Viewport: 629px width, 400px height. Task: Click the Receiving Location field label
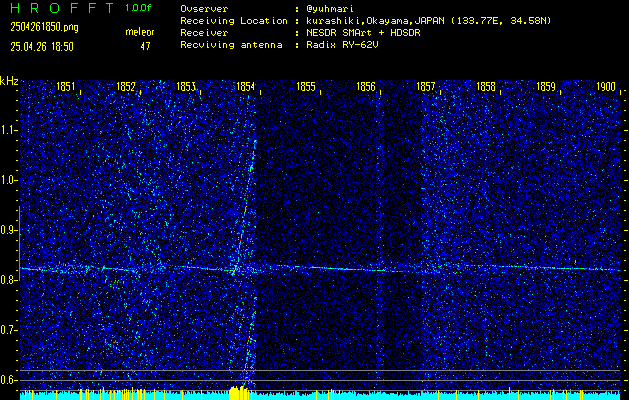[234, 21]
